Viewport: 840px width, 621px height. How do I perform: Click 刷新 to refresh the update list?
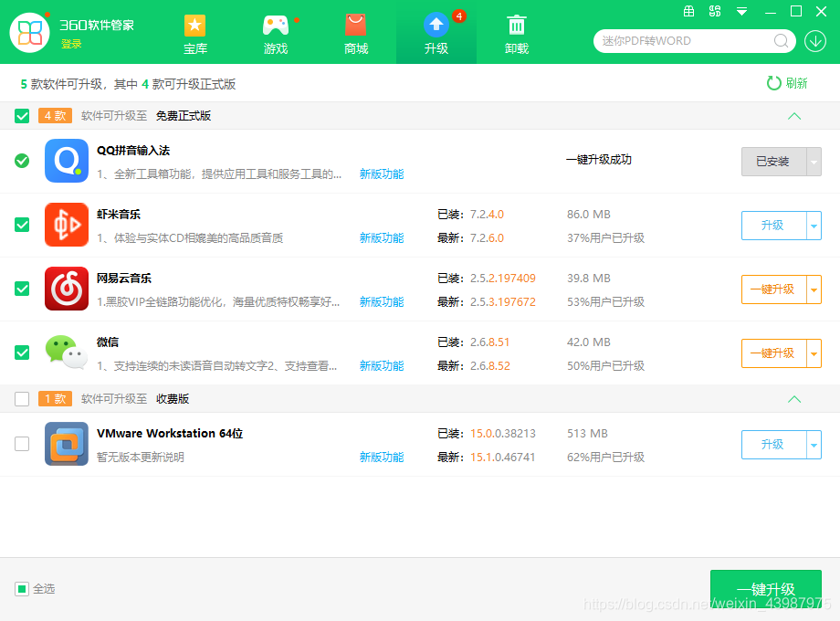coord(788,81)
